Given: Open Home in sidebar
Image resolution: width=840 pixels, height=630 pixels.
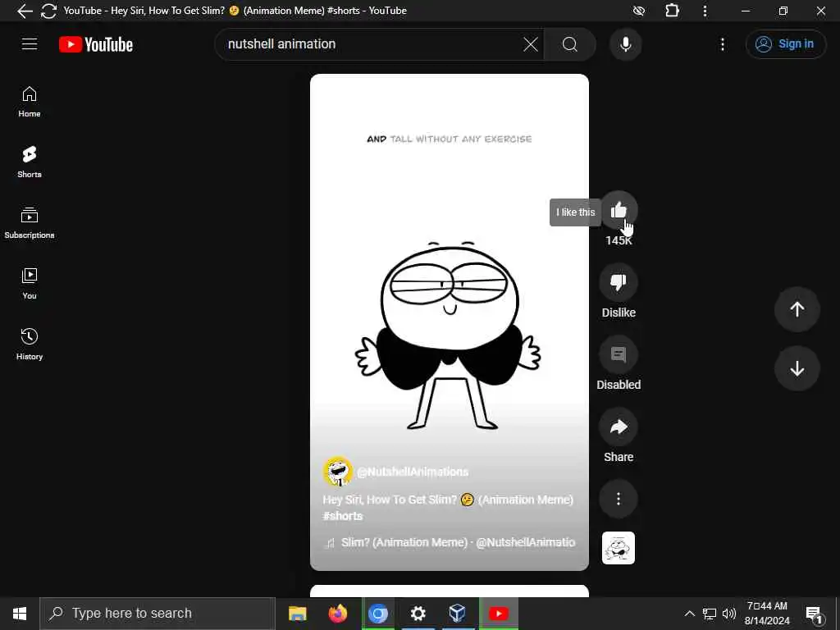Looking at the screenshot, I should (x=30, y=102).
